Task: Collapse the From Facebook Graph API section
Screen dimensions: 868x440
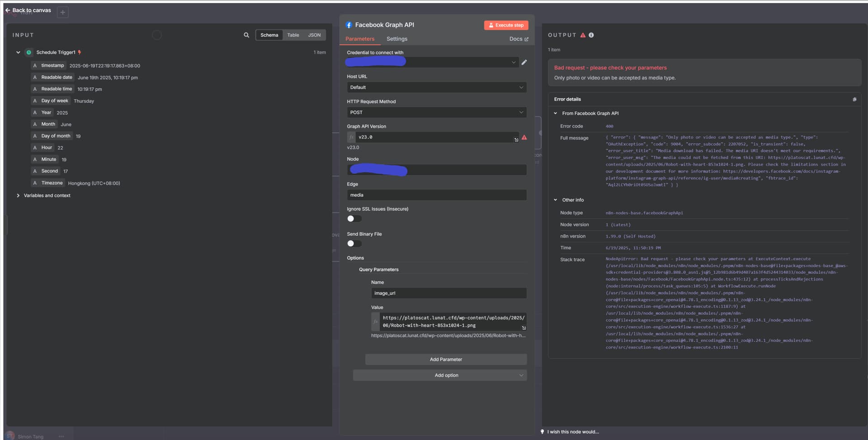Action: point(556,113)
